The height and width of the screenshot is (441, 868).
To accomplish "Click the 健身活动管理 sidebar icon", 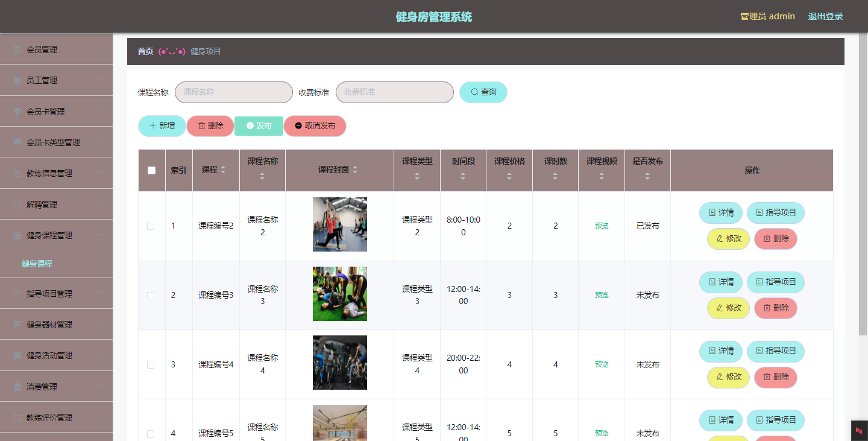I will 17,355.
